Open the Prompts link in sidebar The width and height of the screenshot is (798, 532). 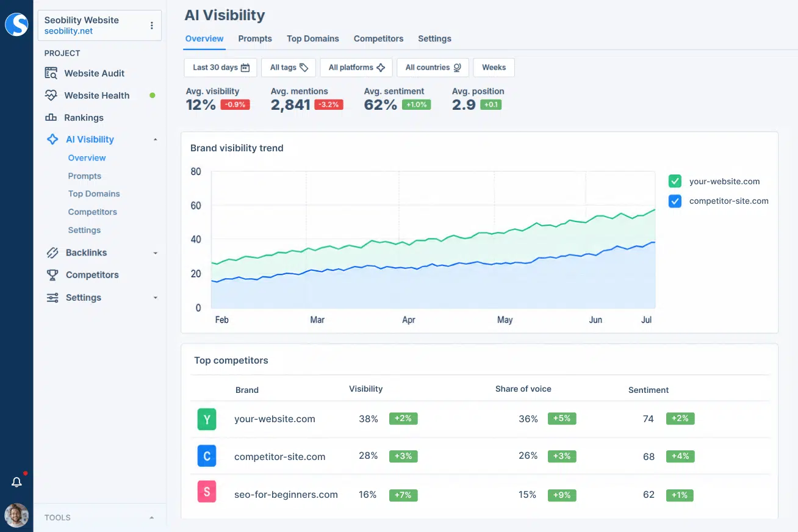(x=85, y=176)
